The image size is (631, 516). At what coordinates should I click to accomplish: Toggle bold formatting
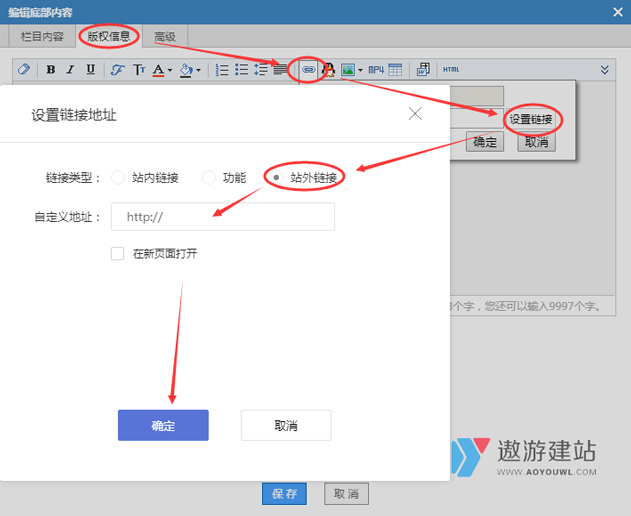point(51,69)
